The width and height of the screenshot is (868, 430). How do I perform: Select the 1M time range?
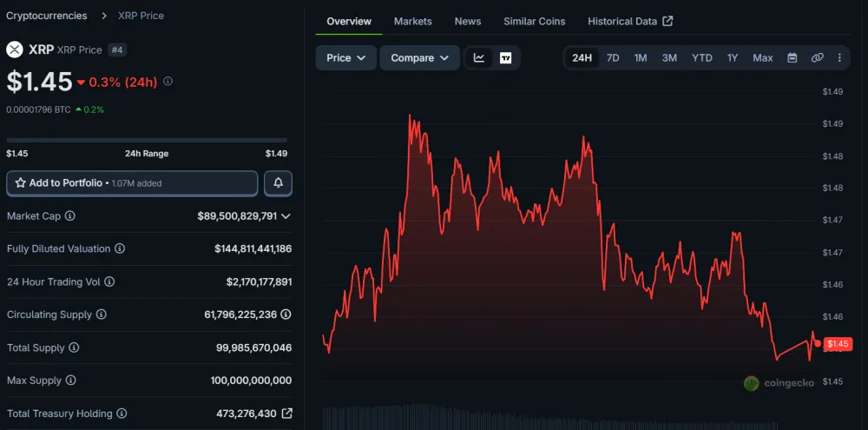tap(641, 57)
